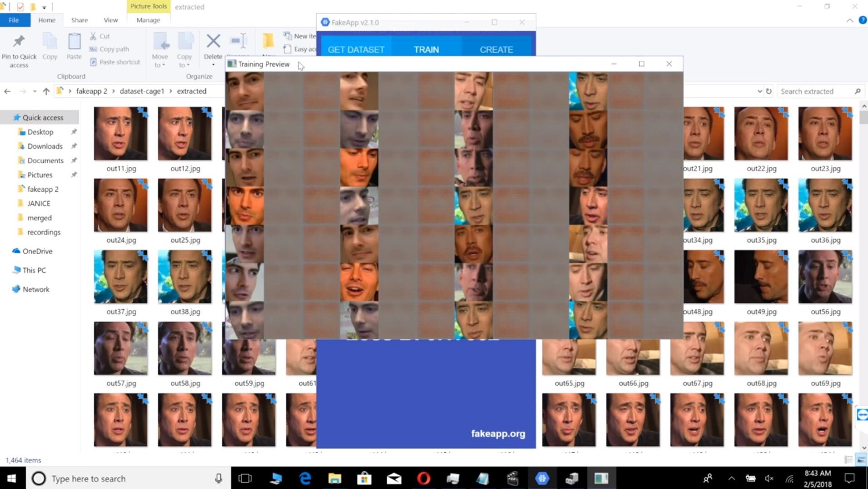
Task: Collapse the ribbon with the chevron
Action: [x=849, y=20]
